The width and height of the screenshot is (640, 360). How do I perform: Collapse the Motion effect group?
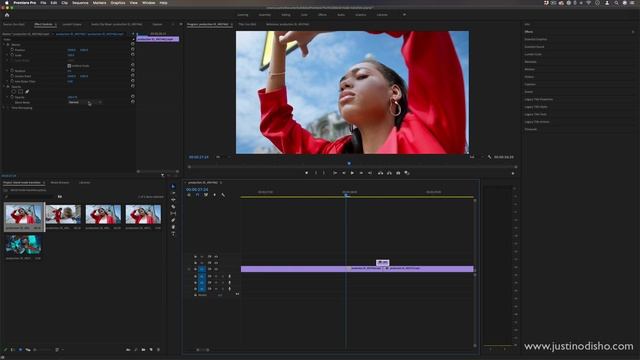click(x=4, y=44)
